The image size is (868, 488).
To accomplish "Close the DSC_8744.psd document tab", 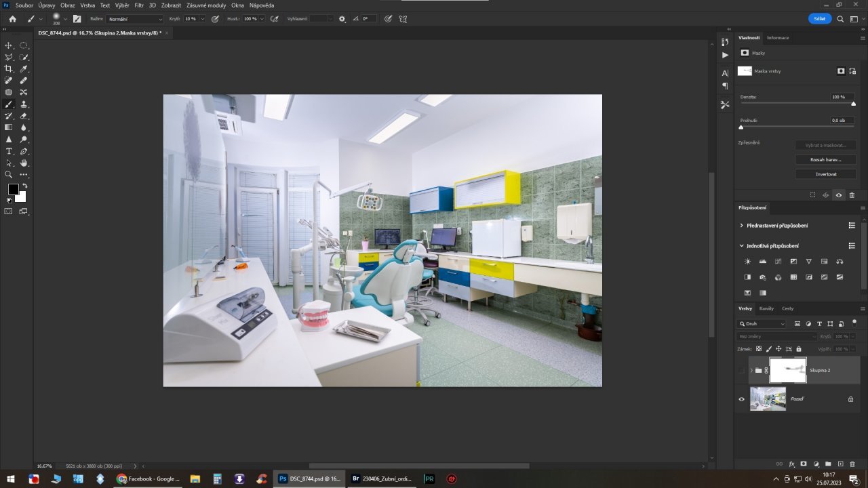I will point(167,33).
